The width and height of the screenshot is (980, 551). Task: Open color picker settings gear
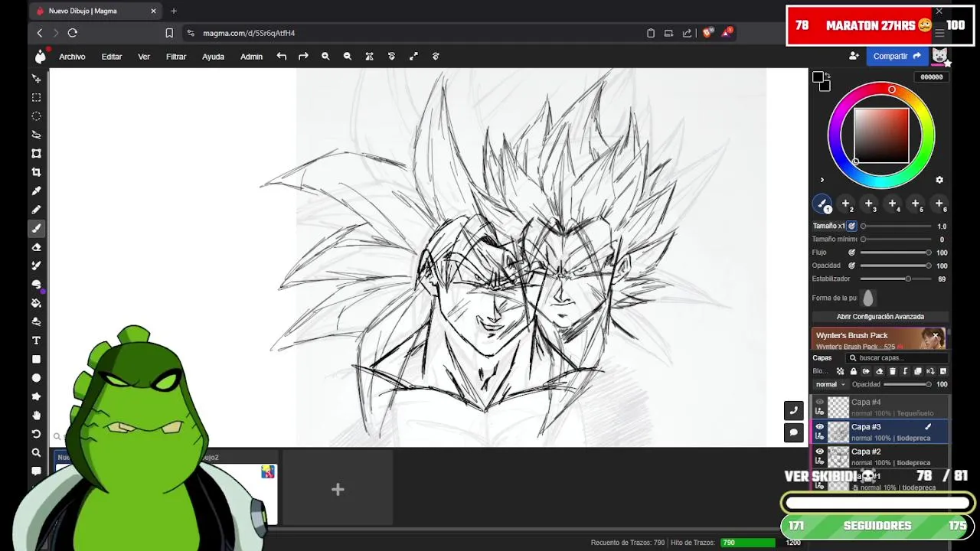coord(939,180)
